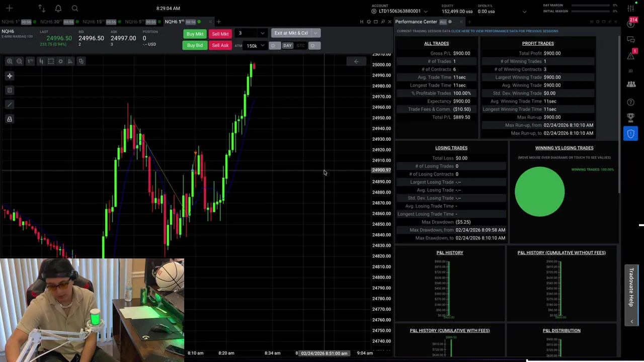Toggle the chart drawings lock icon
This screenshot has height=362, width=644.
[10, 119]
